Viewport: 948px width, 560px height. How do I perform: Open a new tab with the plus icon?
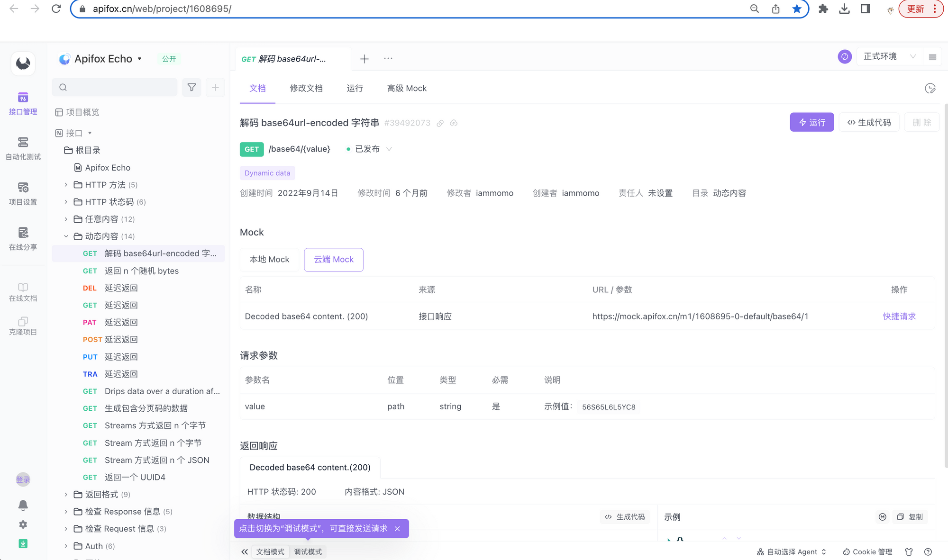tap(364, 59)
